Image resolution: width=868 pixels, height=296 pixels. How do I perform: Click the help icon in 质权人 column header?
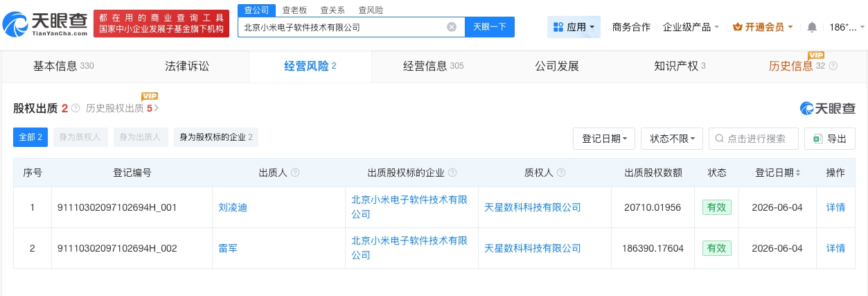click(x=561, y=173)
